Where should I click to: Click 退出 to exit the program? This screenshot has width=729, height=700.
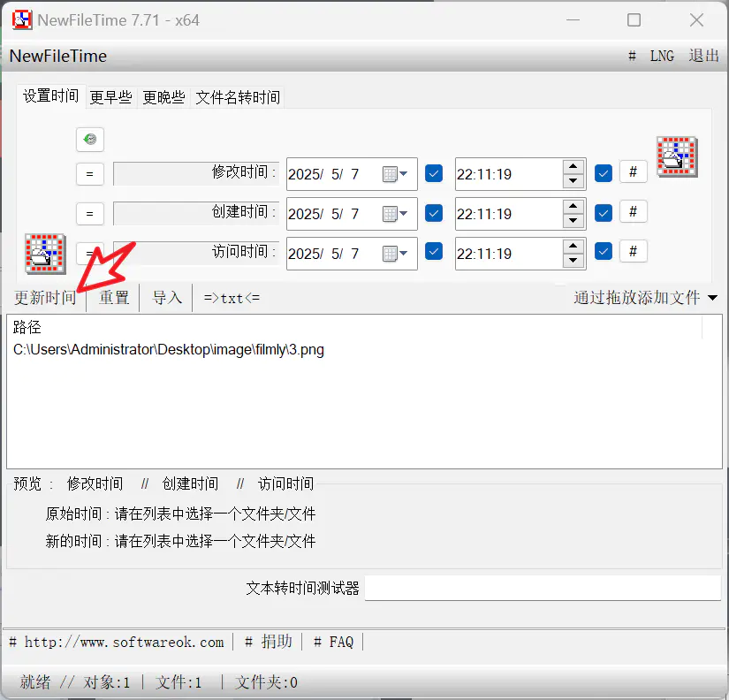pos(703,56)
